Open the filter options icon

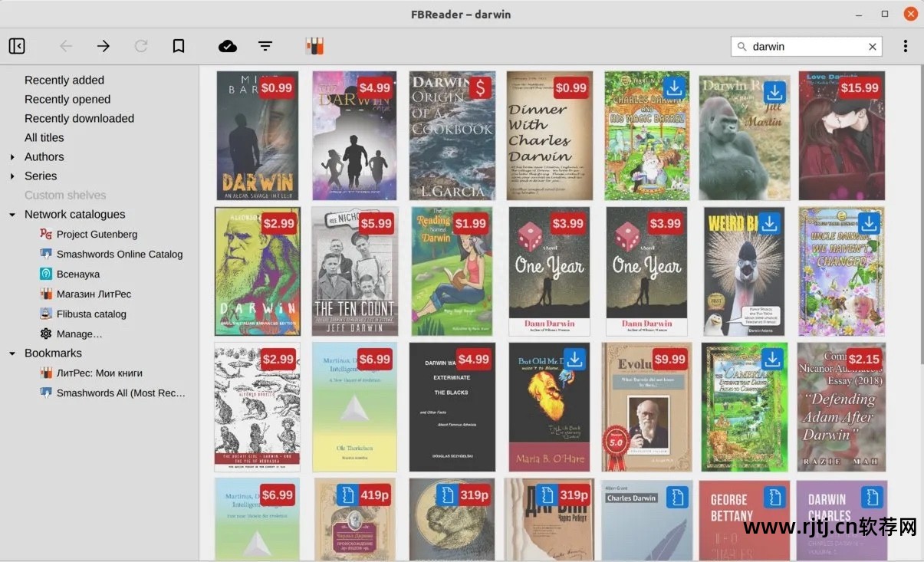tap(265, 46)
